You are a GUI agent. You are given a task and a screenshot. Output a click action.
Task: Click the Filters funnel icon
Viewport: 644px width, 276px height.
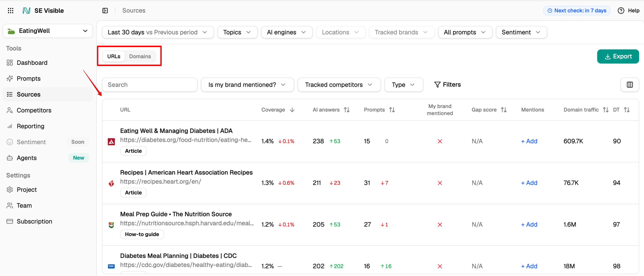(x=437, y=85)
